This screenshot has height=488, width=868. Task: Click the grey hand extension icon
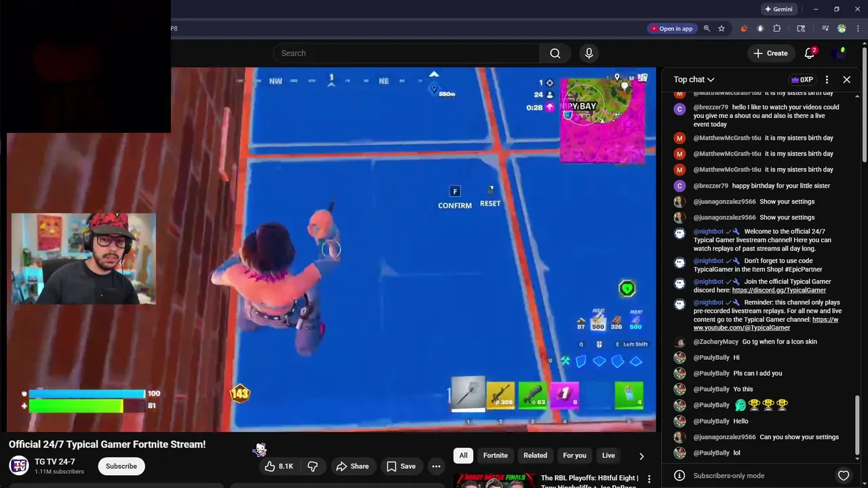click(x=760, y=28)
